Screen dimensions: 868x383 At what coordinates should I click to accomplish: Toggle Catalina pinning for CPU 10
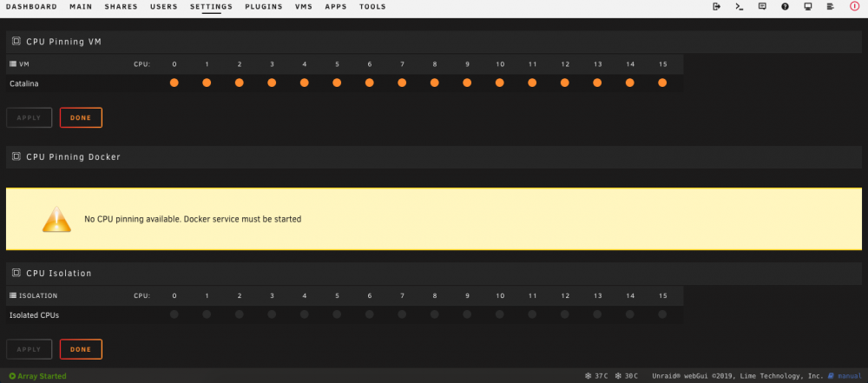click(499, 83)
